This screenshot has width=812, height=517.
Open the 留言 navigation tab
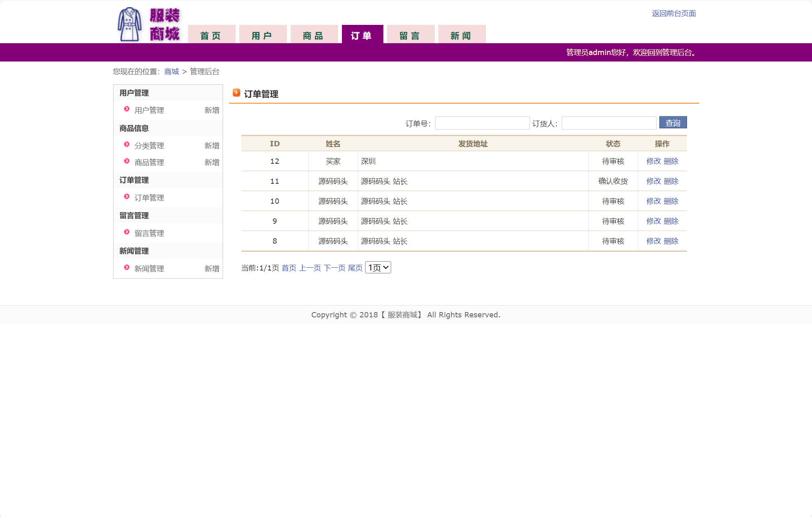410,35
